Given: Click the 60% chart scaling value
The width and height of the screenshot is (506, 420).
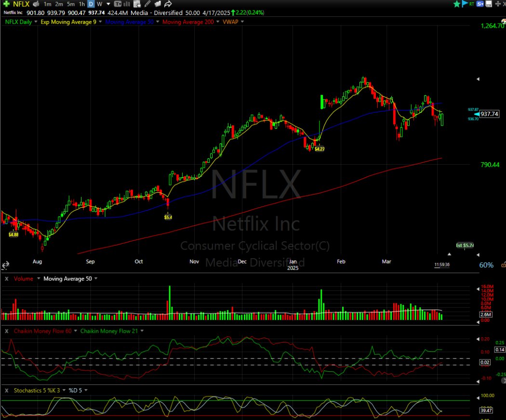Looking at the screenshot, I should [x=486, y=265].
